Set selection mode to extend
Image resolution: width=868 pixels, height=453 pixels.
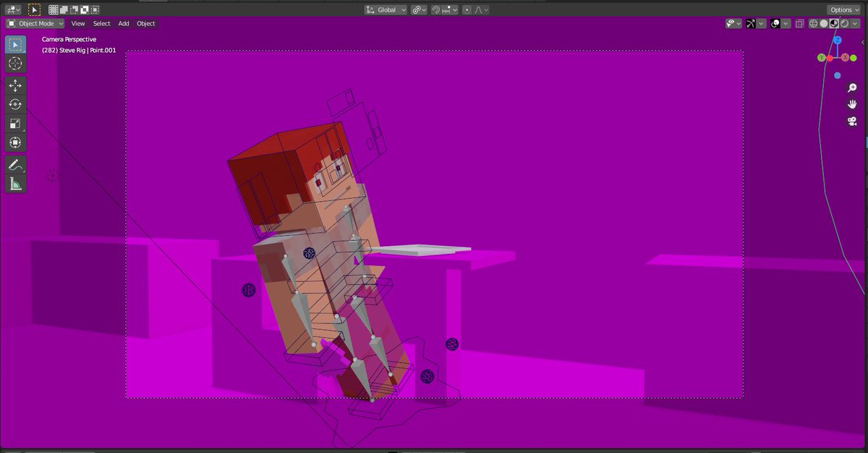coord(64,10)
